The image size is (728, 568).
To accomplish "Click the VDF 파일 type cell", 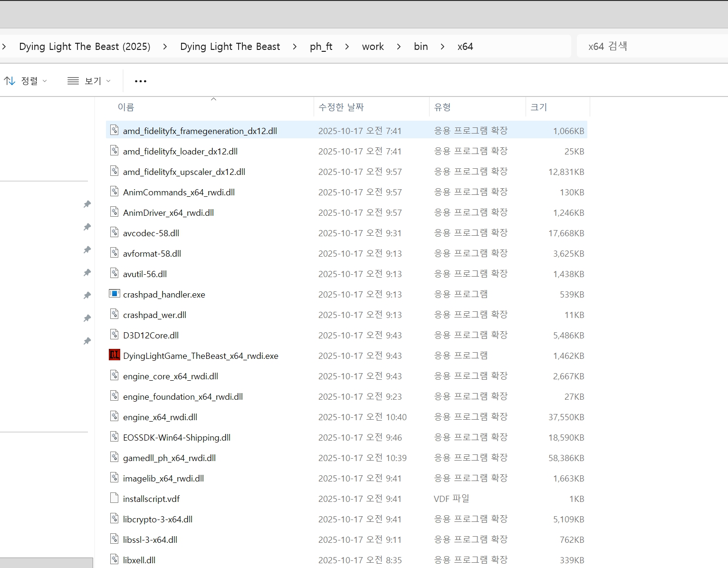I will pyautogui.click(x=451, y=498).
